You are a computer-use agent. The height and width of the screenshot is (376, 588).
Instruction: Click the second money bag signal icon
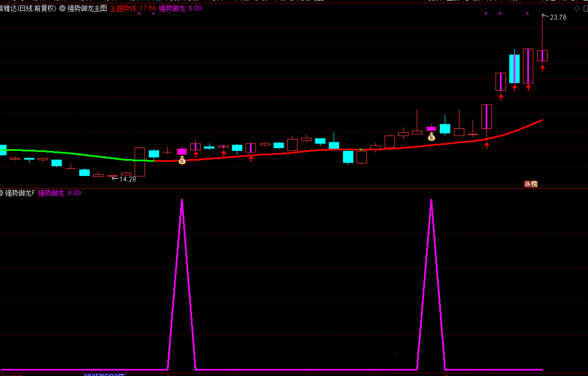pos(431,137)
